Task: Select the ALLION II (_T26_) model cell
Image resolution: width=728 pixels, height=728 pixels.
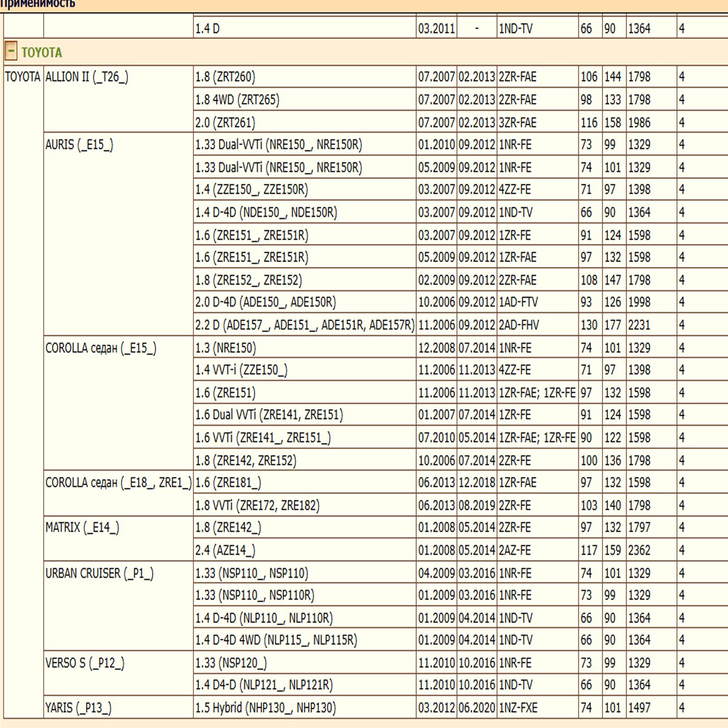Action: [x=86, y=77]
